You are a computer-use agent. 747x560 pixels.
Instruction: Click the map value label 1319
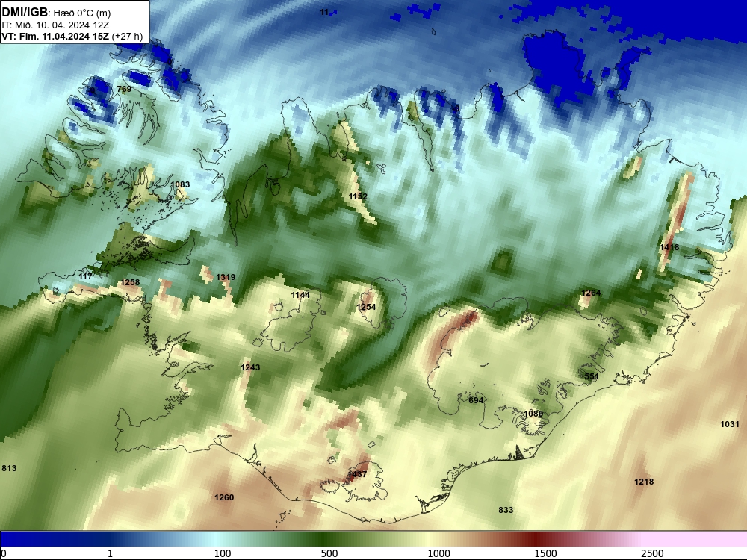pyautogui.click(x=226, y=277)
